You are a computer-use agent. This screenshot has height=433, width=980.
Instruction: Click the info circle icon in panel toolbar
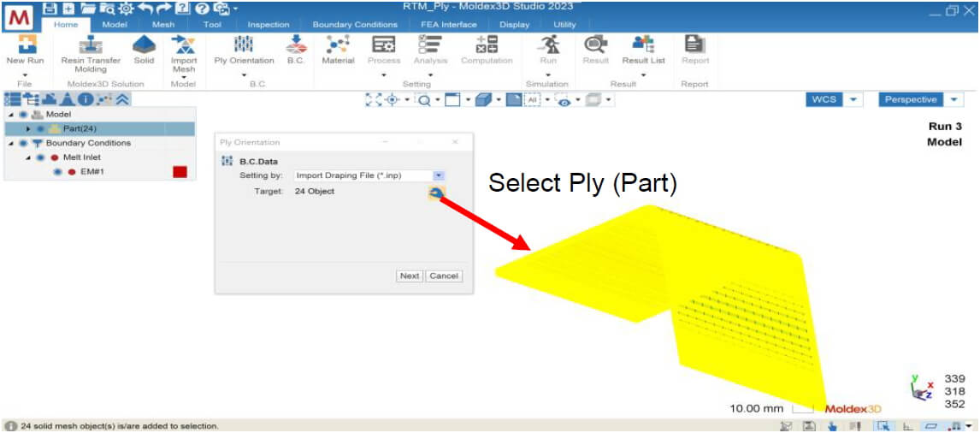coord(86,99)
